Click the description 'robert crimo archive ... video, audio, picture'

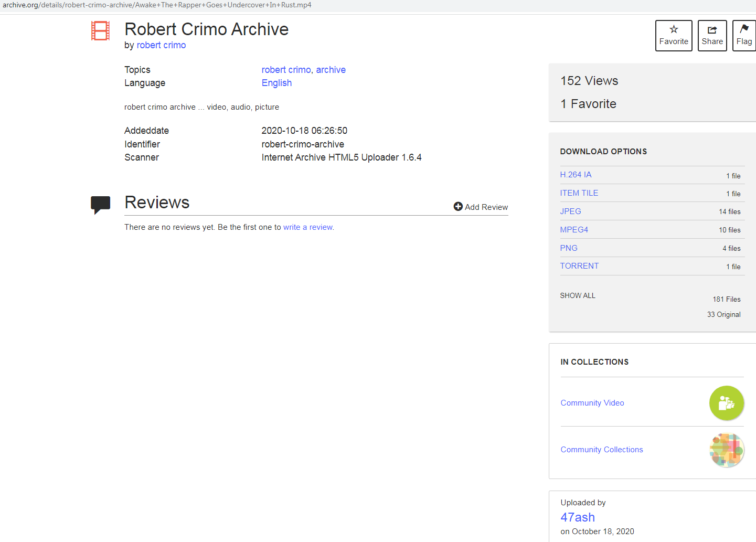tap(201, 107)
